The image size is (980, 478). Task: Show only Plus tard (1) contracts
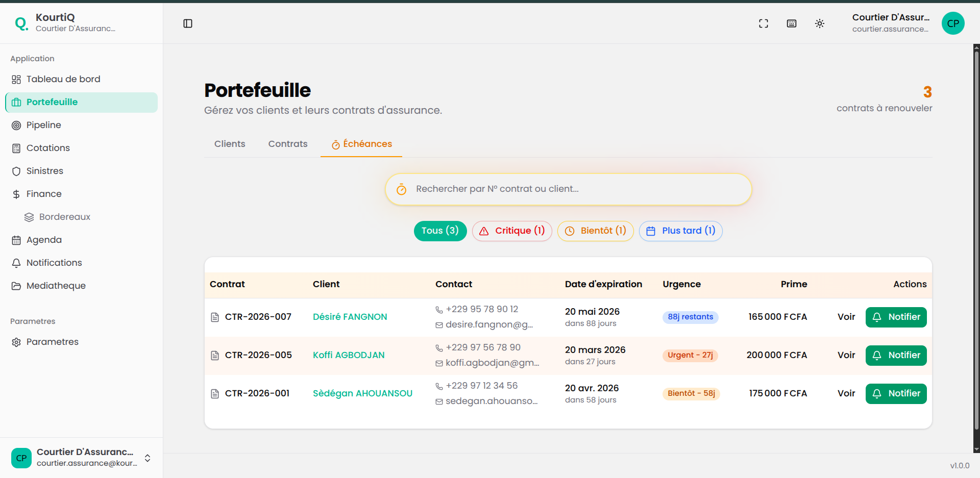pyautogui.click(x=680, y=231)
